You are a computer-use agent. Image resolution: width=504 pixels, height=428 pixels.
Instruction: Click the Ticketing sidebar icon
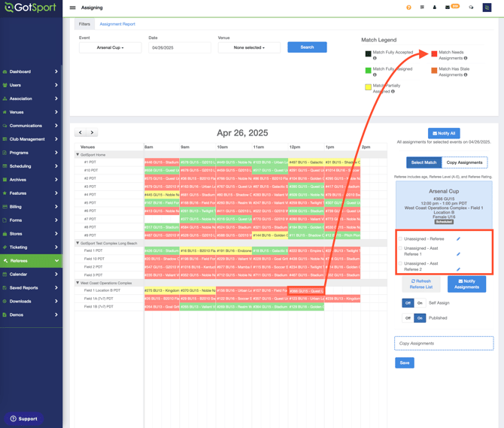[5, 247]
